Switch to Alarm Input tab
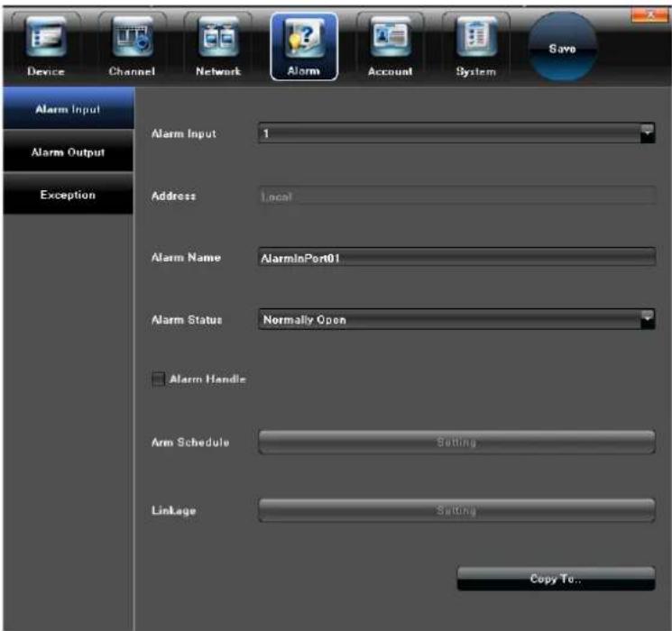672x631 pixels. [x=69, y=109]
